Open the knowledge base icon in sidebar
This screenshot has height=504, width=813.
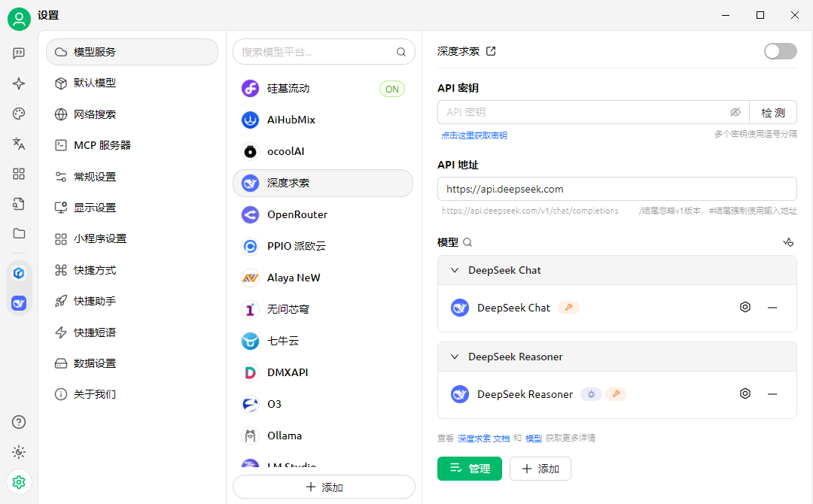[x=19, y=204]
